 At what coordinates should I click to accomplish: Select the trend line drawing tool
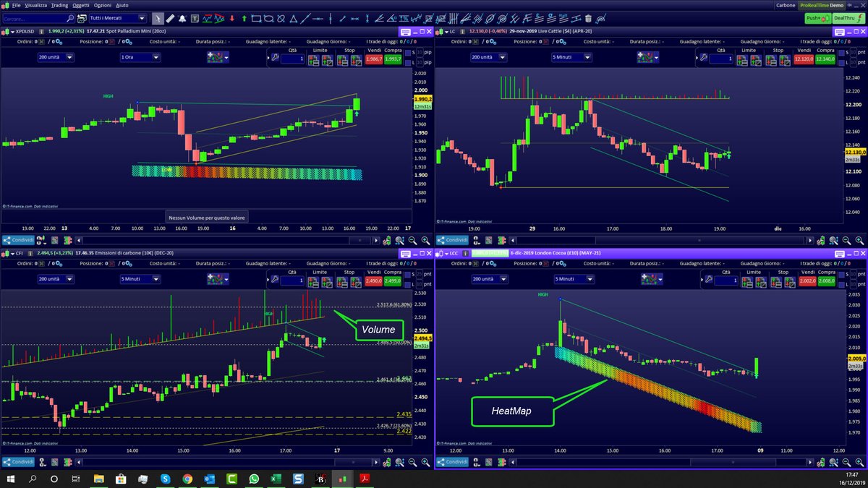[x=306, y=18]
